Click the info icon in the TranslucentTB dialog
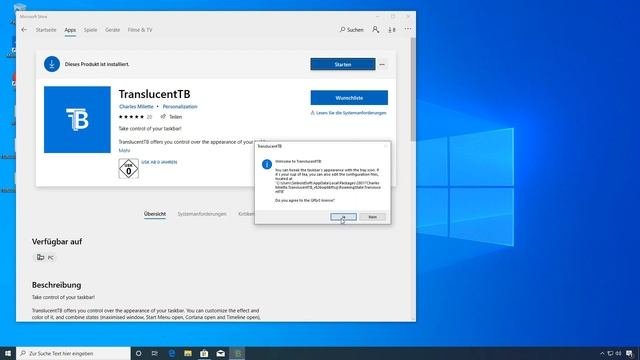640x360 pixels. [267, 164]
